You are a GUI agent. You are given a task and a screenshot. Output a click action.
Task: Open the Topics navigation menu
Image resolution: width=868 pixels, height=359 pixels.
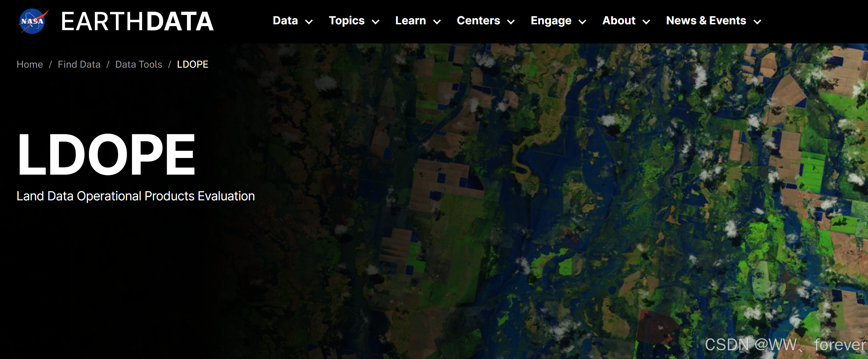click(x=347, y=21)
